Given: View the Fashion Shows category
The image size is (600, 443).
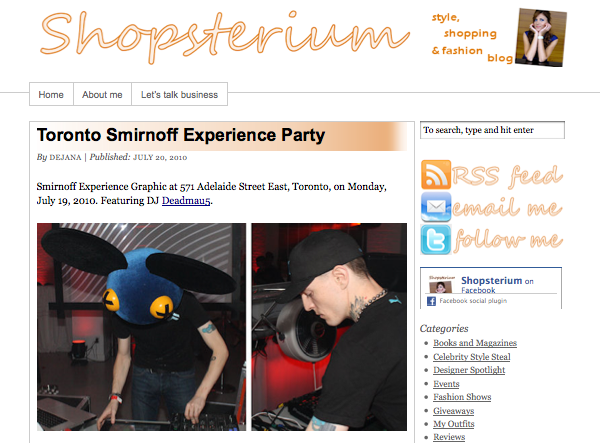Looking at the screenshot, I should click(x=462, y=397).
